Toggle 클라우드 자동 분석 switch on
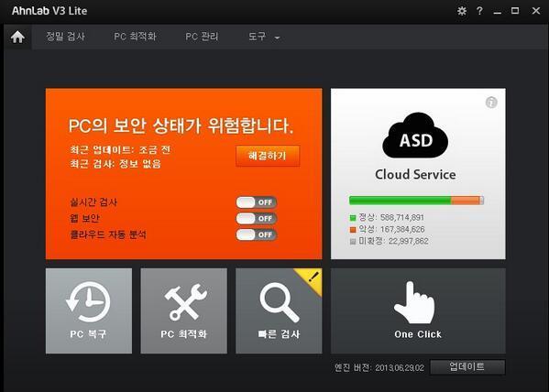This screenshot has height=392, width=549. click(x=257, y=234)
